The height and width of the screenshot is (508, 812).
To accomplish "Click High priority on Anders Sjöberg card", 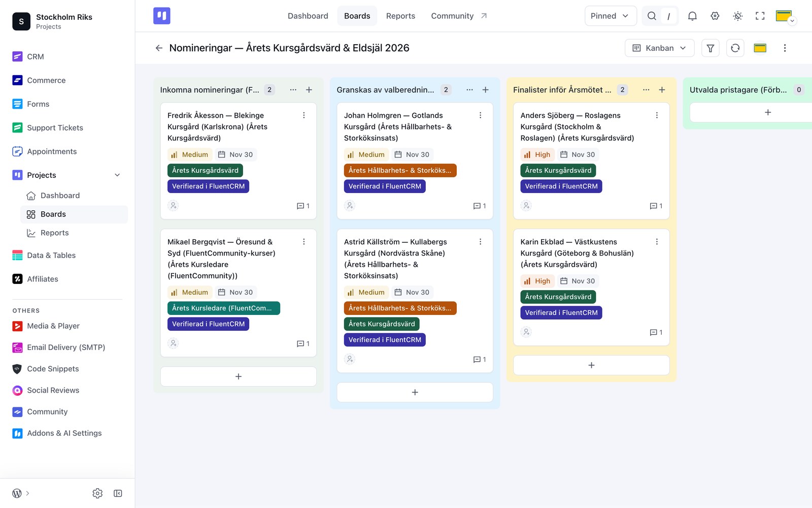I will (x=537, y=154).
